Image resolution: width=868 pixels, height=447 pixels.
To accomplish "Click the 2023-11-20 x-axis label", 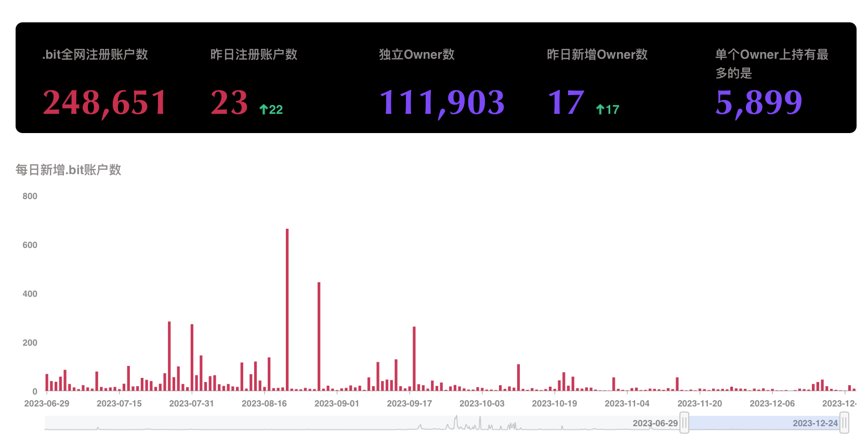I will (700, 403).
